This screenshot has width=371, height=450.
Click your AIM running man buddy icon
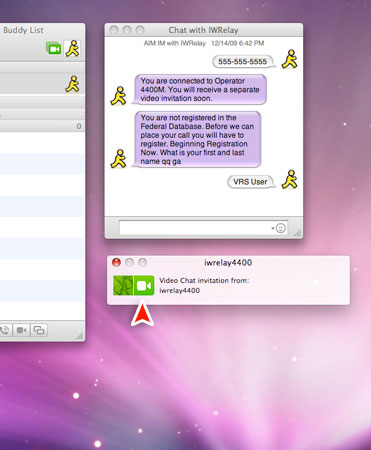72,49
